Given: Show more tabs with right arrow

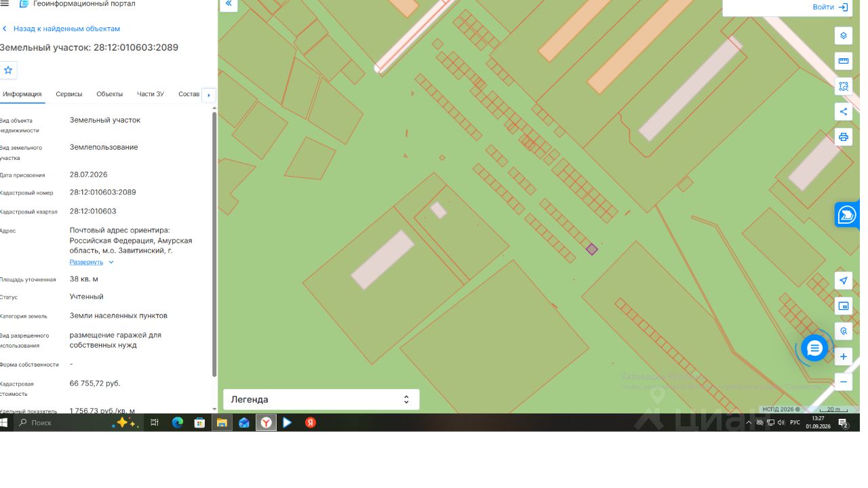Looking at the screenshot, I should point(209,95).
